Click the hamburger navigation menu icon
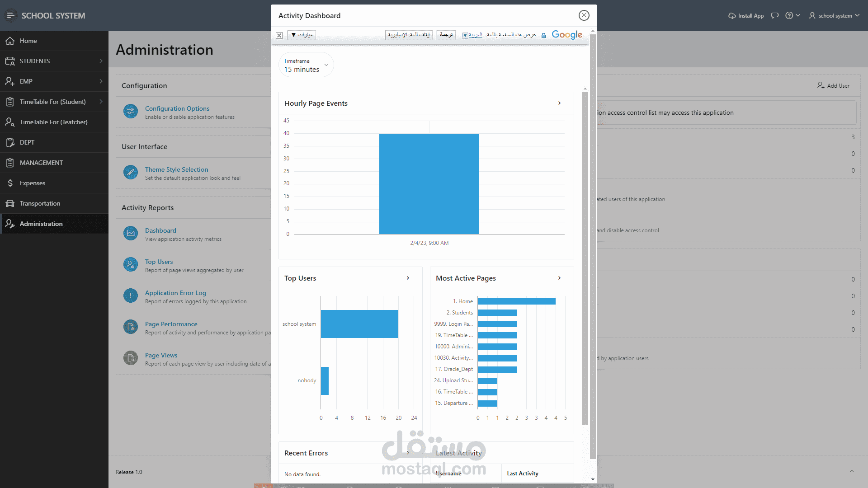This screenshot has width=868, height=488. tap(10, 15)
